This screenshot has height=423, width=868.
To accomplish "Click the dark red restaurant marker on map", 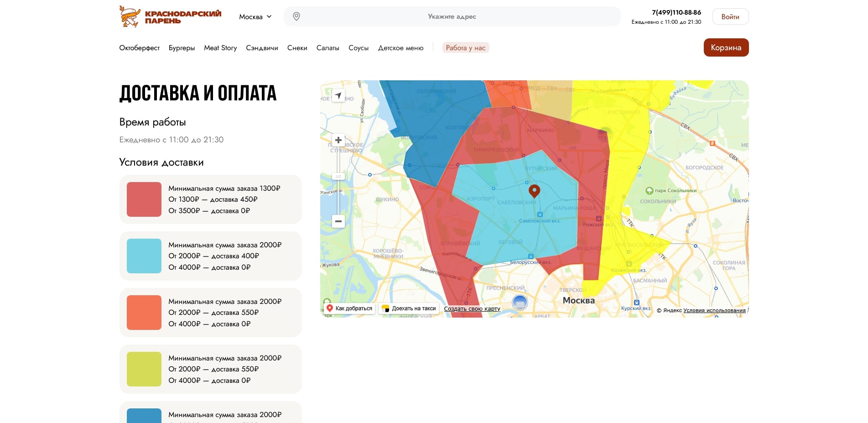I will pyautogui.click(x=534, y=190).
